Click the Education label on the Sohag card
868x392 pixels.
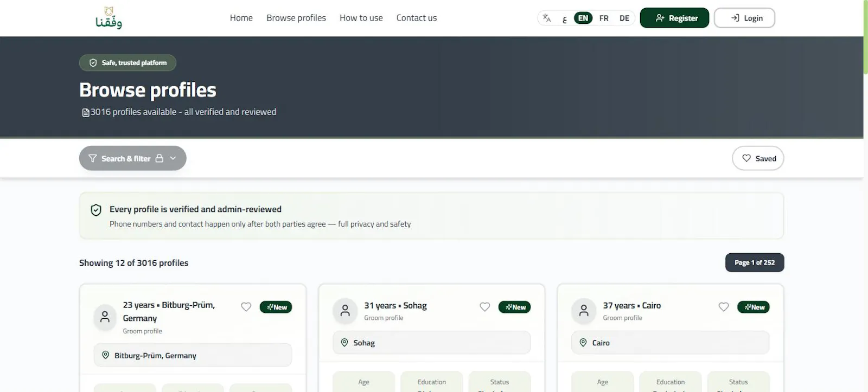coord(432,382)
